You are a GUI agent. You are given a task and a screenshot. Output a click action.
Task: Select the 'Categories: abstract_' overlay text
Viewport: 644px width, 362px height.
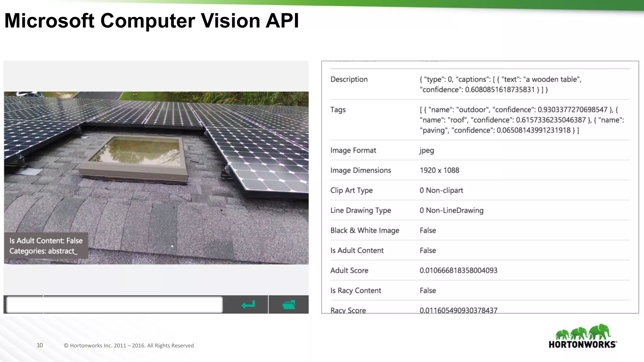[x=43, y=251]
